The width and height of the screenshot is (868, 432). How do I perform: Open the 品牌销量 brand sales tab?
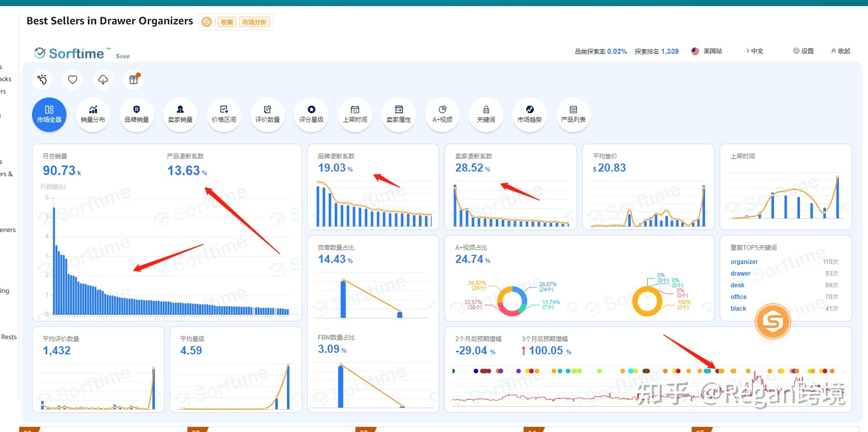pyautogui.click(x=137, y=115)
